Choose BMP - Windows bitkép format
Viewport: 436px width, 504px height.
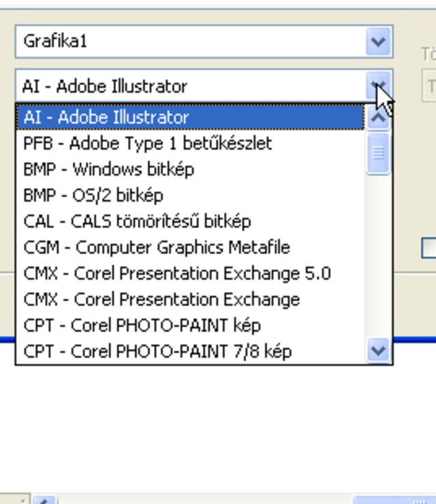190,170
